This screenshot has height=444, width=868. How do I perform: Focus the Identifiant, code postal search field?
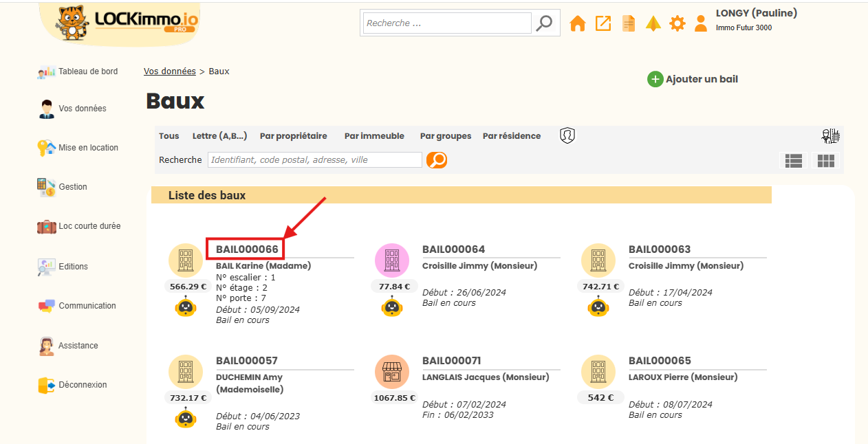315,160
